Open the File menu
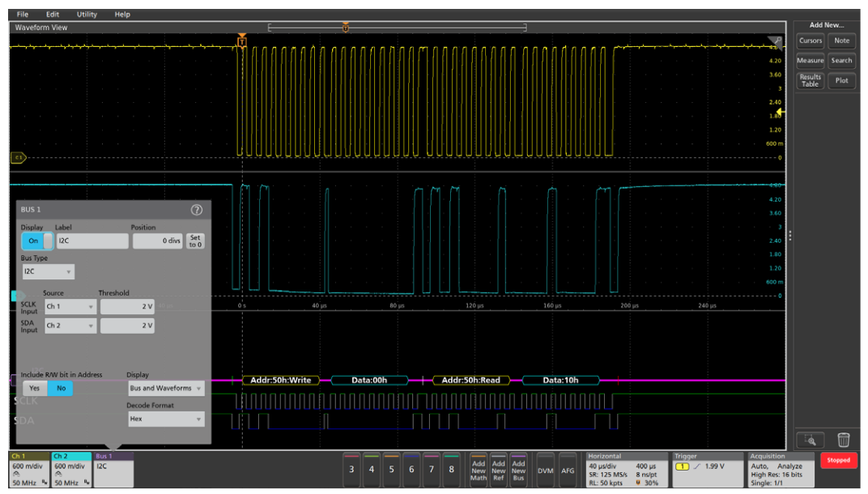This screenshot has width=868, height=494. (x=22, y=14)
